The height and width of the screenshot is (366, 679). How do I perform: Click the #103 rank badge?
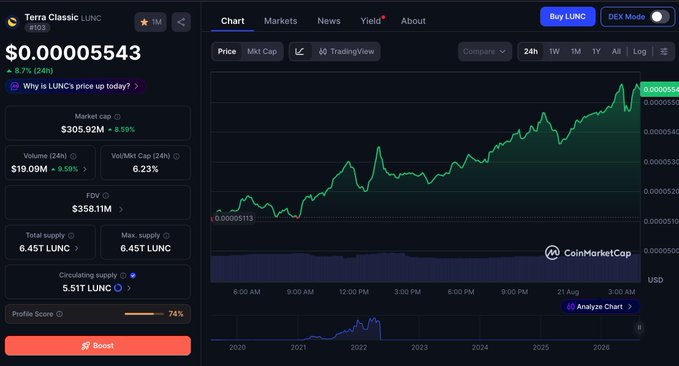pos(37,28)
